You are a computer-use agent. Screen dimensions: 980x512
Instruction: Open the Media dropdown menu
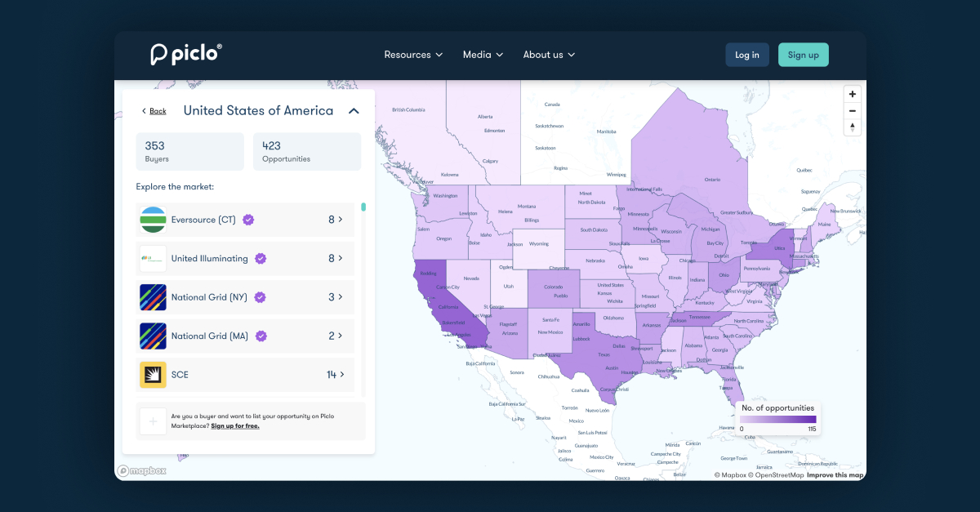(483, 55)
